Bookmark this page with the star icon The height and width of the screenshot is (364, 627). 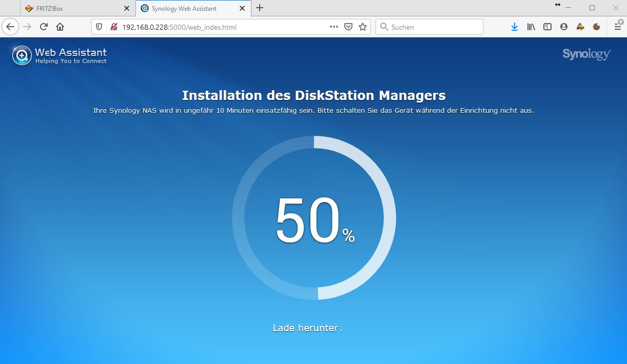click(363, 27)
